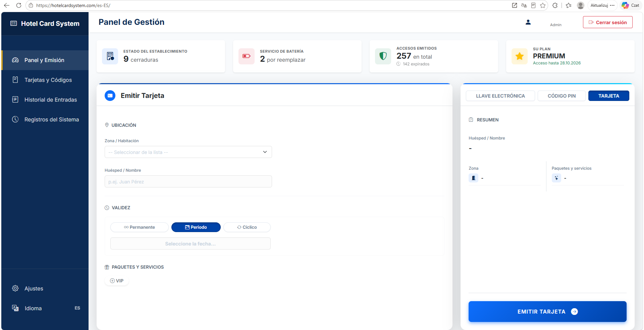The width and height of the screenshot is (644, 330).
Task: Open Panel y Emisión in the sidebar
Action: coord(45,60)
